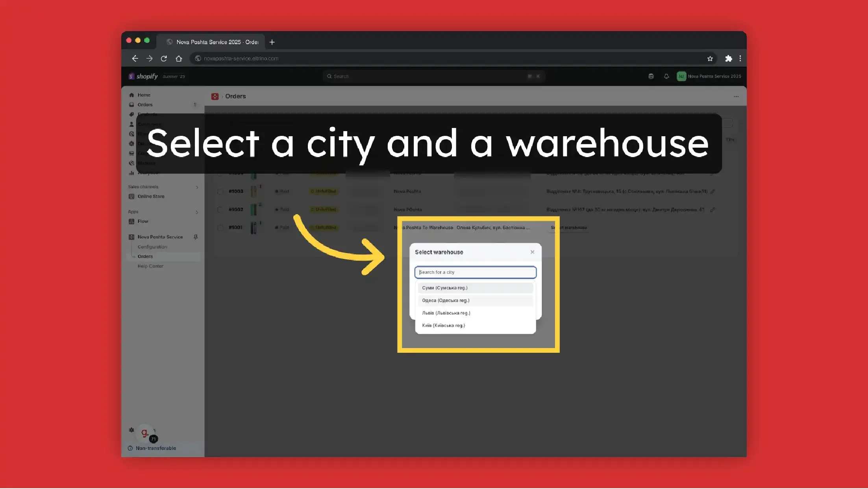868x489 pixels.
Task: Open the browser extensions puzzle icon
Action: pyautogui.click(x=728, y=58)
